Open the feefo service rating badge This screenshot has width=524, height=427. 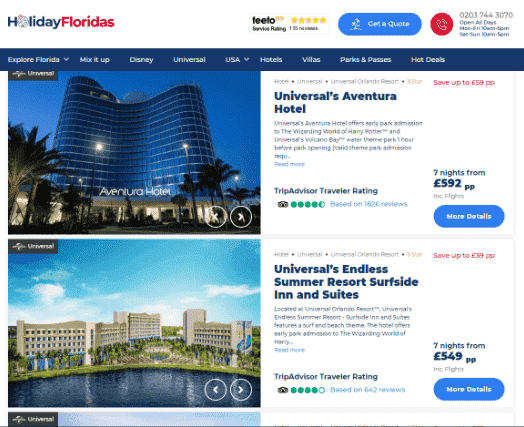coord(289,24)
